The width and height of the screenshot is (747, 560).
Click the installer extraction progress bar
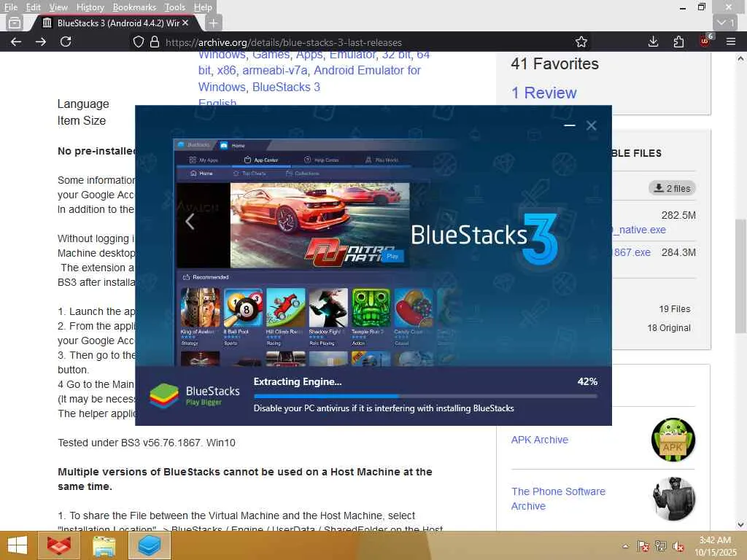pyautogui.click(x=425, y=396)
